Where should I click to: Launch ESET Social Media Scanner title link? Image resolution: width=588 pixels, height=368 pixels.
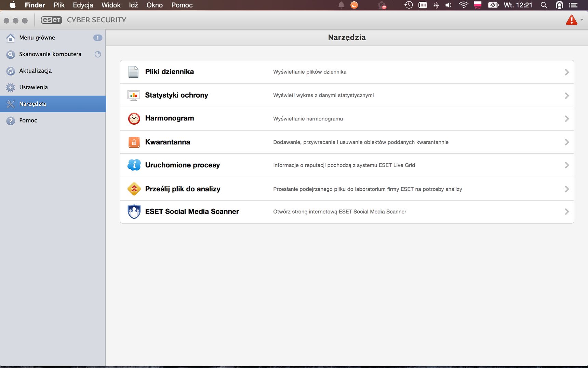click(192, 212)
